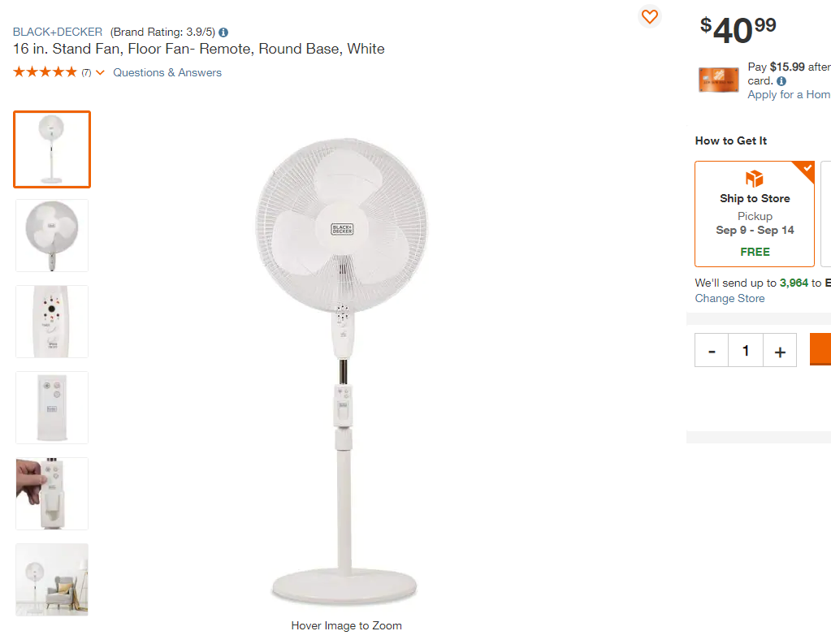Click the orange Ship to Store box icon

tap(754, 179)
